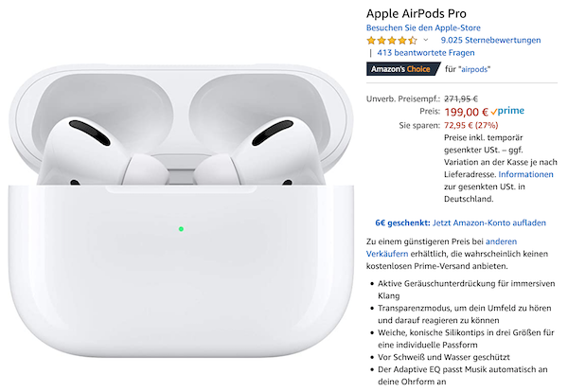The height and width of the screenshot is (392, 568).
Task: Click the 6€ geschenkt promotion text
Action: click(402, 223)
